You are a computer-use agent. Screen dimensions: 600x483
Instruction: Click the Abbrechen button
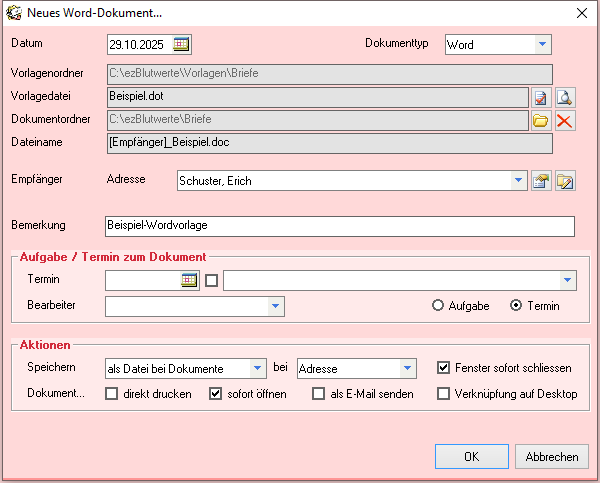[x=552, y=456]
